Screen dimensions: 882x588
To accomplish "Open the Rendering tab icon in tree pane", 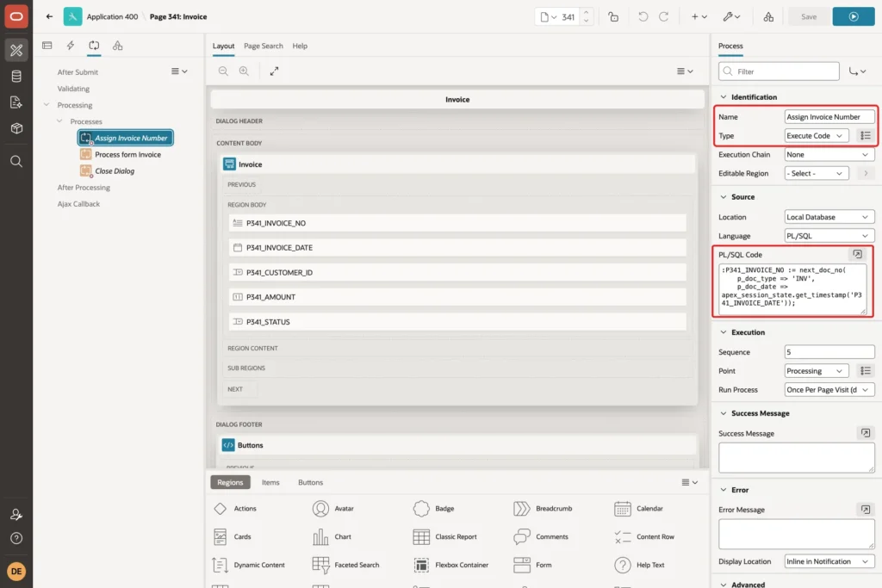I will tap(47, 46).
